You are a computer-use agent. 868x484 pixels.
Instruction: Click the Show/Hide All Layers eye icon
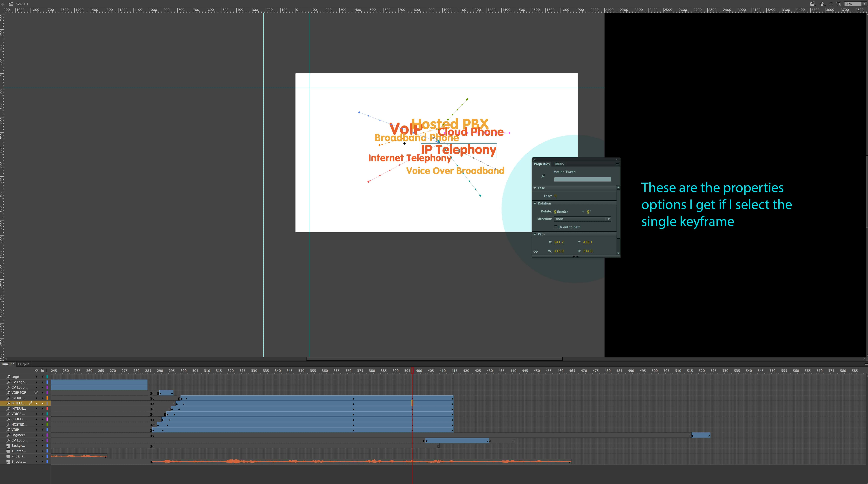click(x=36, y=370)
